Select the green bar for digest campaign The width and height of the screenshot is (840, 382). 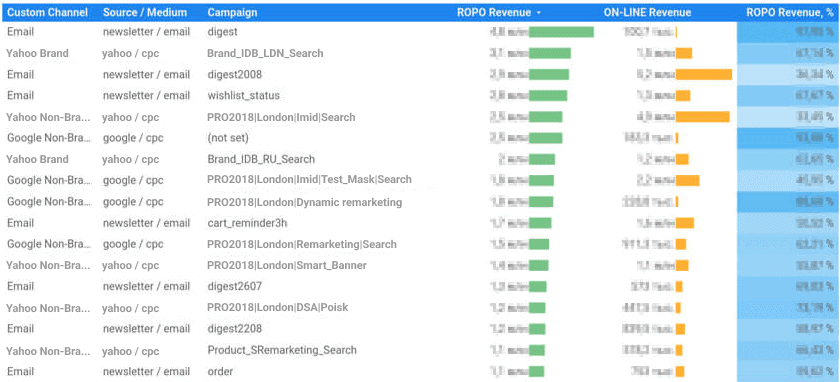click(x=561, y=32)
